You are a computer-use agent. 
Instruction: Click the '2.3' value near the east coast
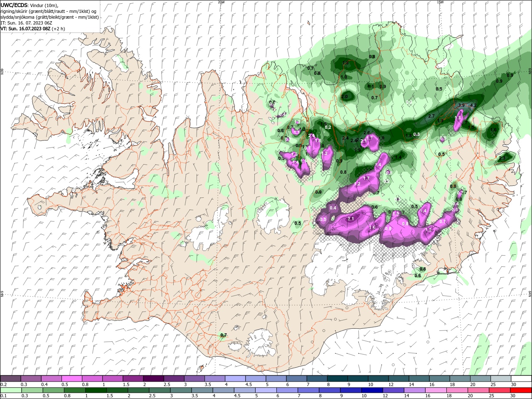502,158
